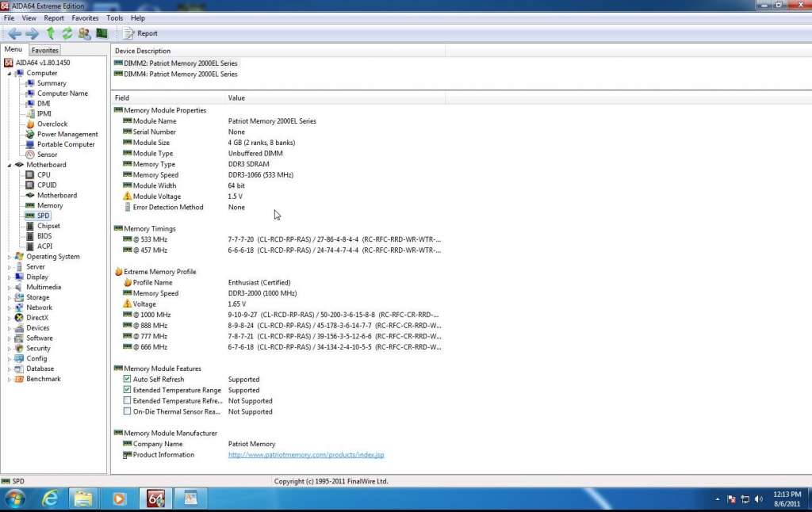Screen dimensions: 812x512
Task: Click the green monitor toolbar icon
Action: pos(101,33)
